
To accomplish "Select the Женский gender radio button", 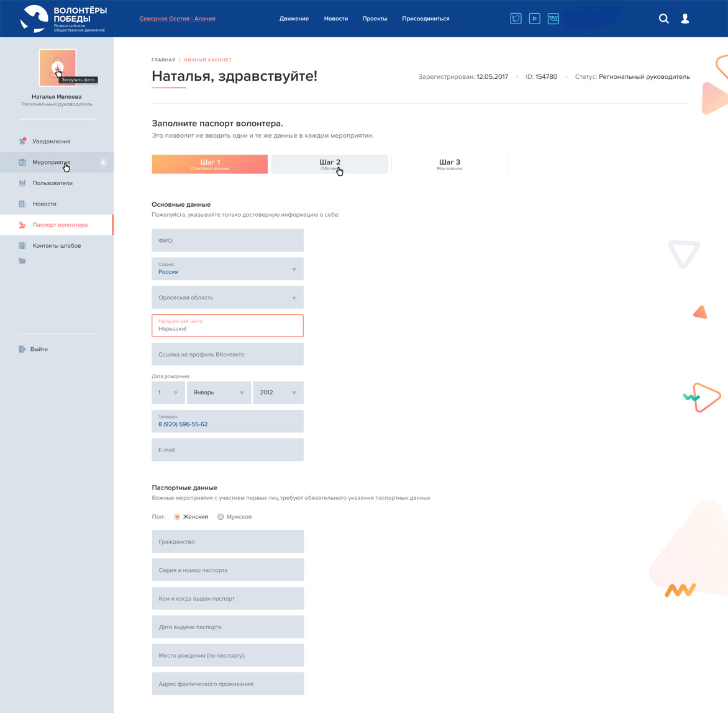I will click(x=177, y=517).
